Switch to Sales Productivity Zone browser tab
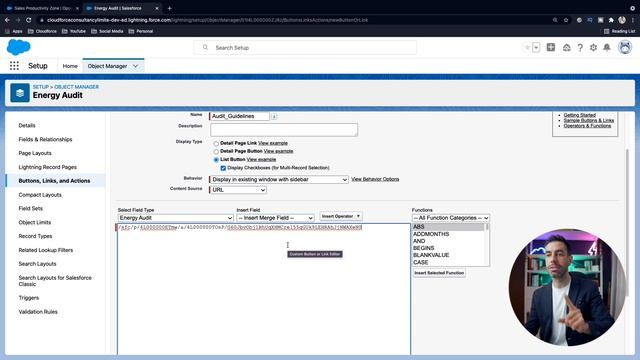 (42, 8)
